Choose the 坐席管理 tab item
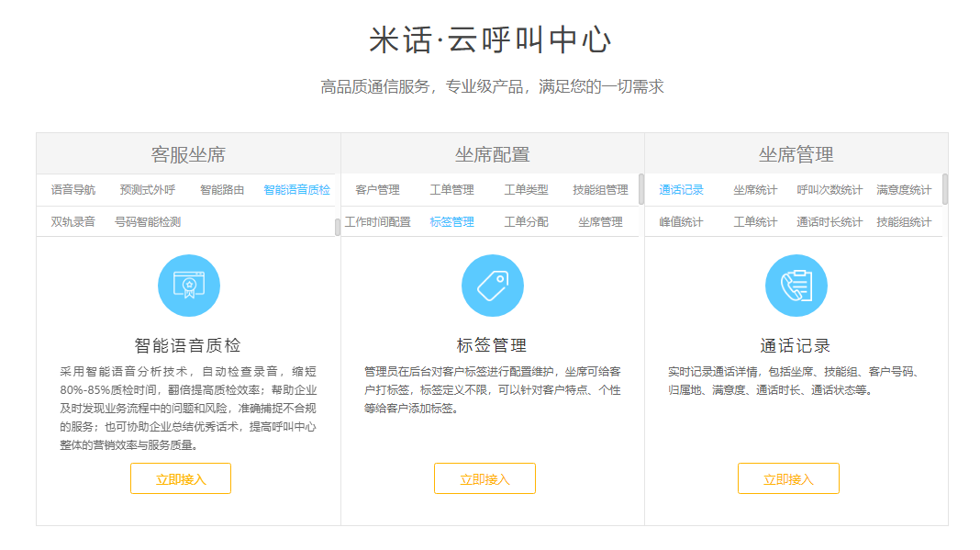 [x=601, y=221]
